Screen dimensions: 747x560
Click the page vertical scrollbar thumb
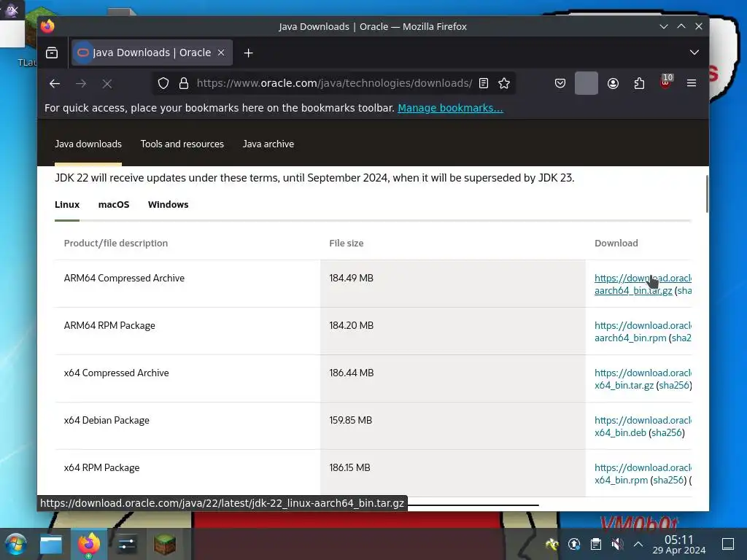(707, 194)
